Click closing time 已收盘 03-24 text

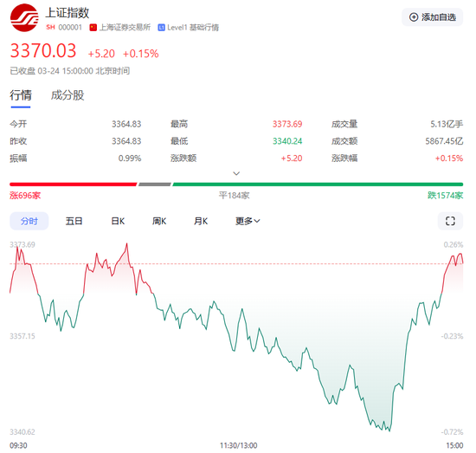point(70,71)
